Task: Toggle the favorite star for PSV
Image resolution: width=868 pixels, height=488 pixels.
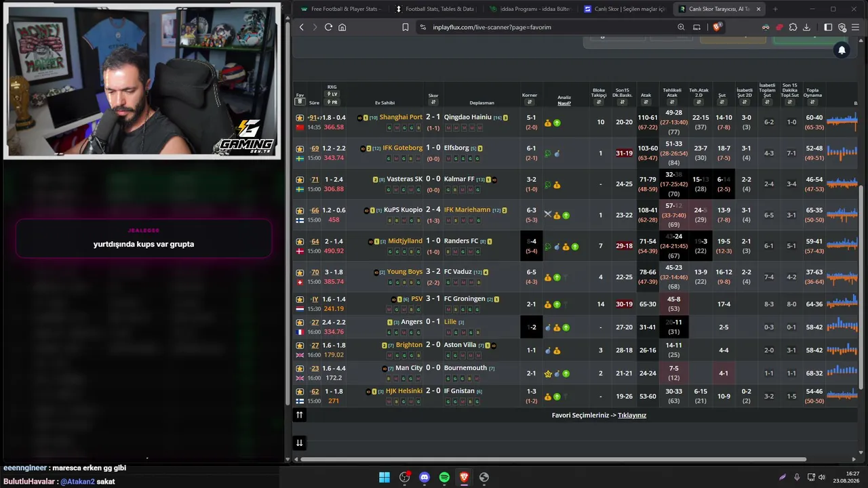Action: [x=300, y=299]
